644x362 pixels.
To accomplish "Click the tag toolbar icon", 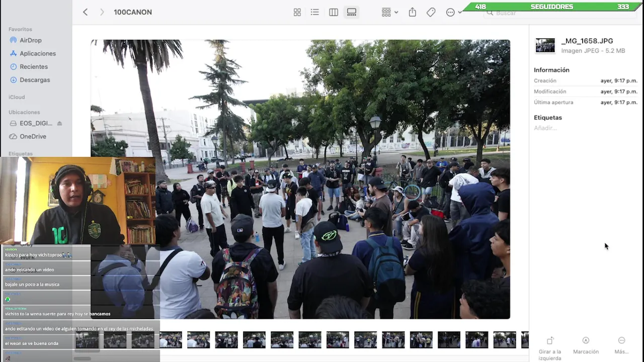I will (x=431, y=12).
